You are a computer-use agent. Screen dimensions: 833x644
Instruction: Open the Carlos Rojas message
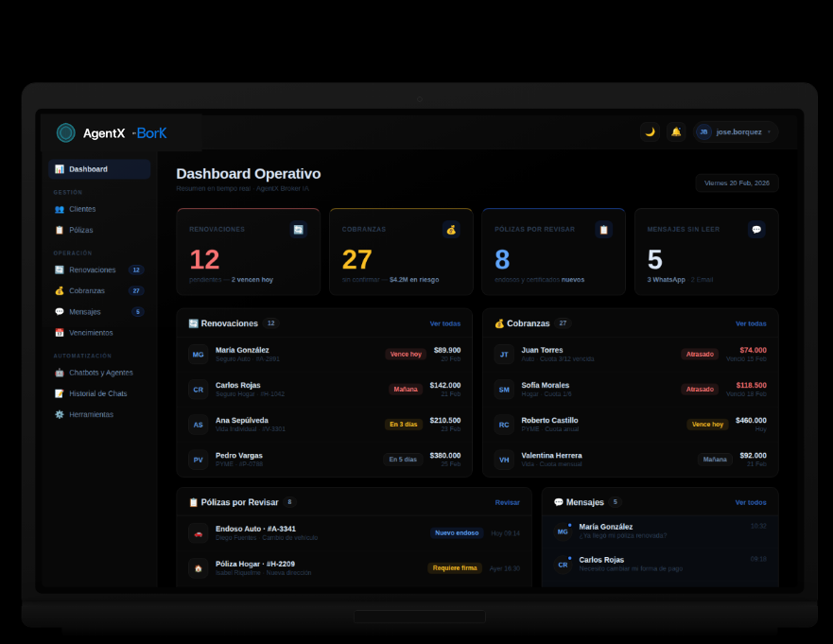[x=630, y=564]
